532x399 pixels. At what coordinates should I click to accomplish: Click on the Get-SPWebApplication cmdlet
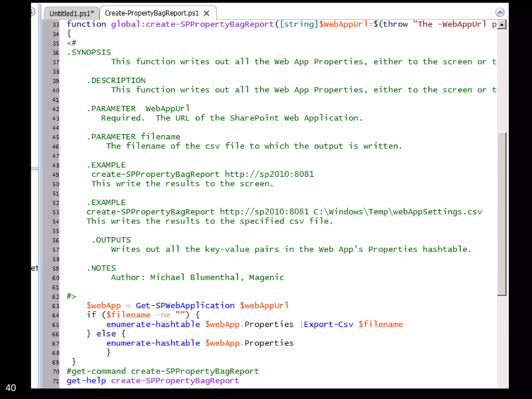[185, 305]
